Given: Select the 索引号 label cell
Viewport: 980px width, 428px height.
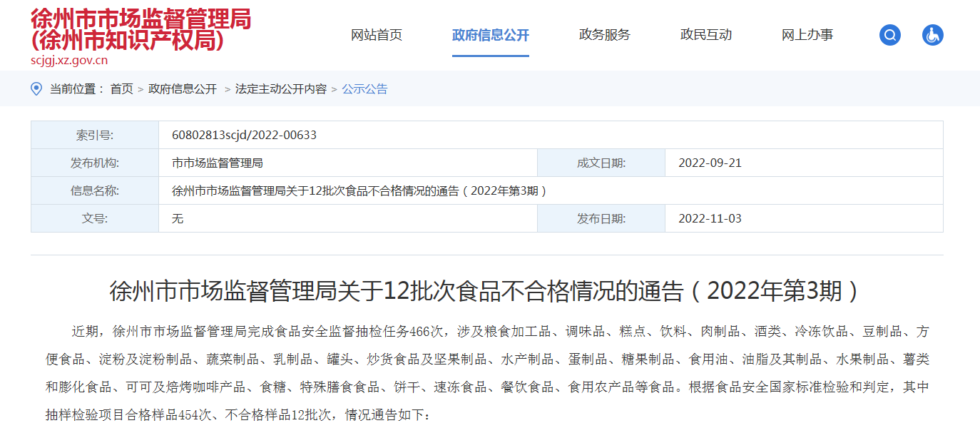Looking at the screenshot, I should (95, 135).
